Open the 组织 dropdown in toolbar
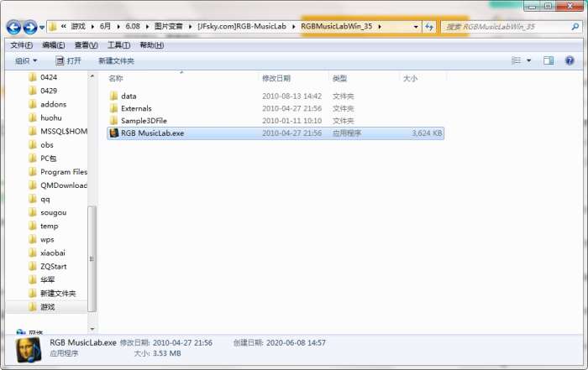The width and height of the screenshot is (588, 370). pyautogui.click(x=26, y=60)
